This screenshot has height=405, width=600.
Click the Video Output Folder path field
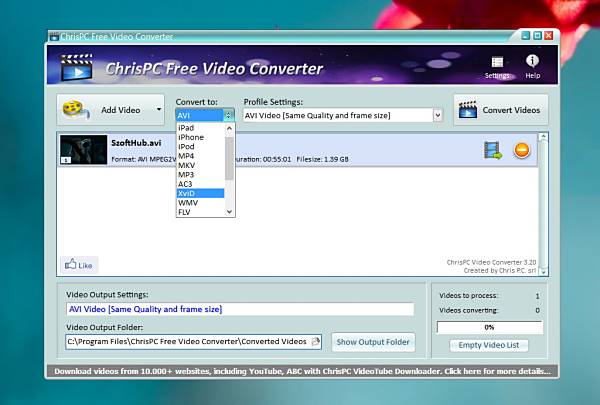[194, 342]
